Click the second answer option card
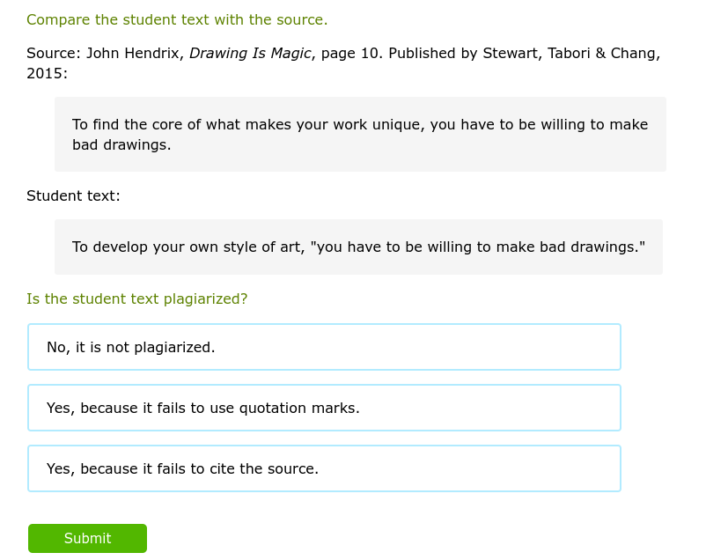The height and width of the screenshot is (560, 728). 324,408
